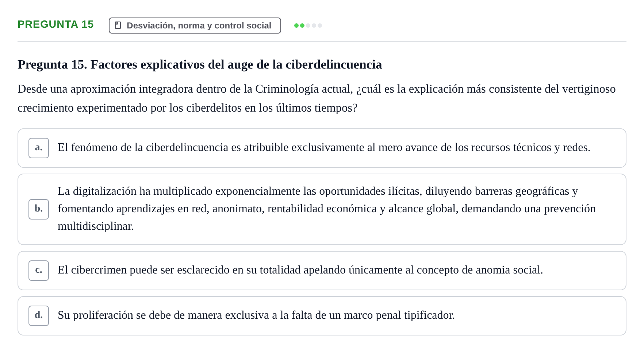The image size is (644, 353).
Task: Choose the answer text 'La digitalización ha multiplicado exponencialmente…'
Action: pos(327,209)
